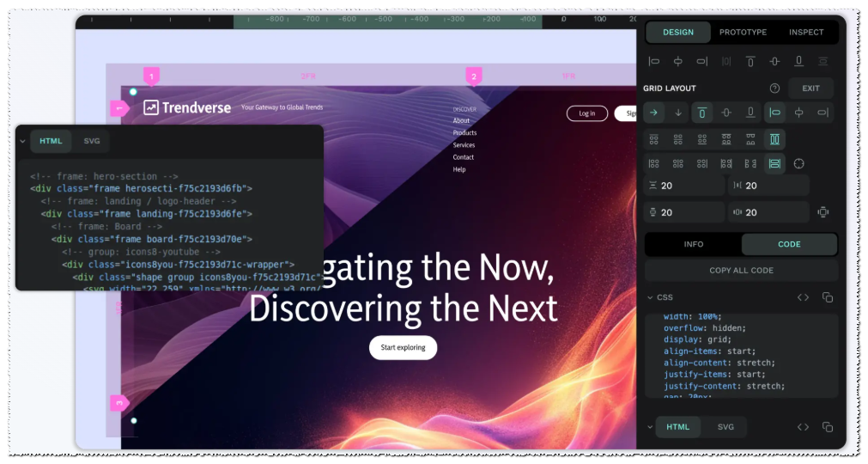Click the column gap input field
Viewport: 868px width, 464px height.
pyautogui.click(x=768, y=186)
